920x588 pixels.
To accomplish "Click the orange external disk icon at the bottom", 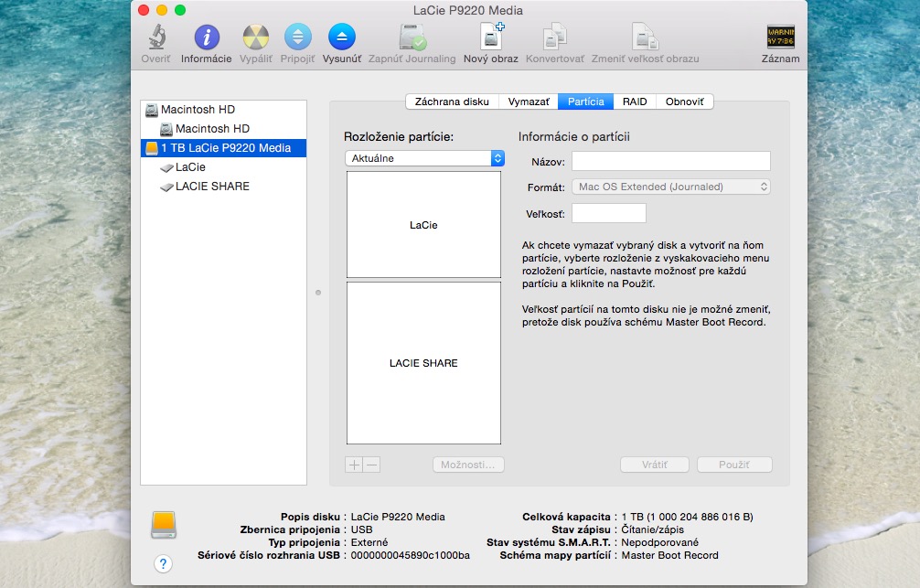I will [164, 525].
